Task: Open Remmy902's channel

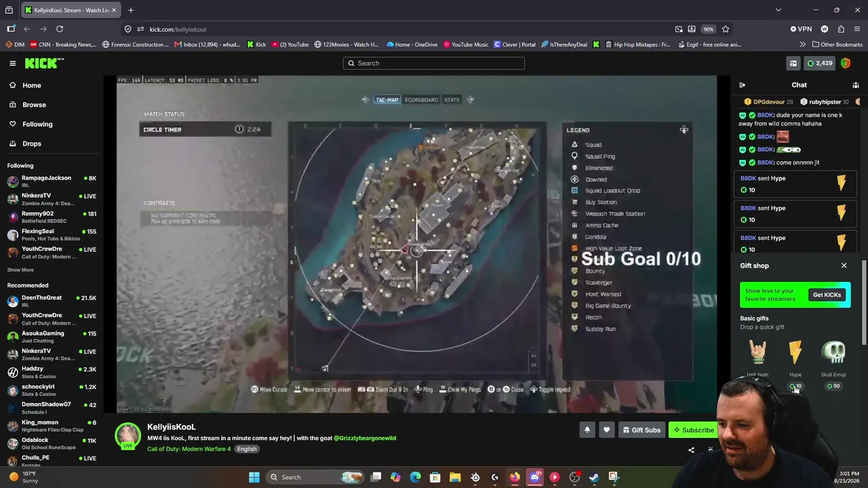Action: (52, 217)
